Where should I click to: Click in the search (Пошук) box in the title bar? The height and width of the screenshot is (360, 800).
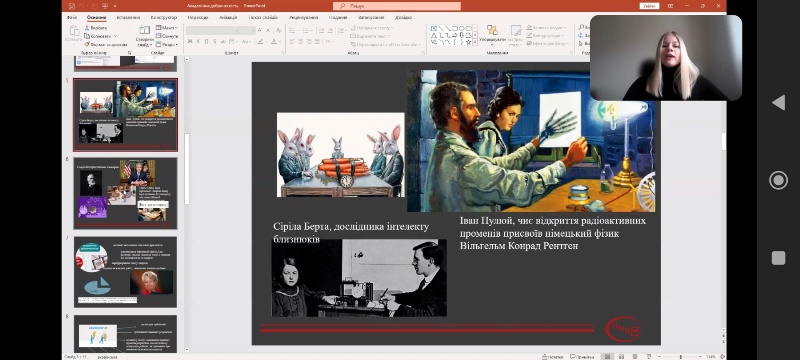[397, 6]
